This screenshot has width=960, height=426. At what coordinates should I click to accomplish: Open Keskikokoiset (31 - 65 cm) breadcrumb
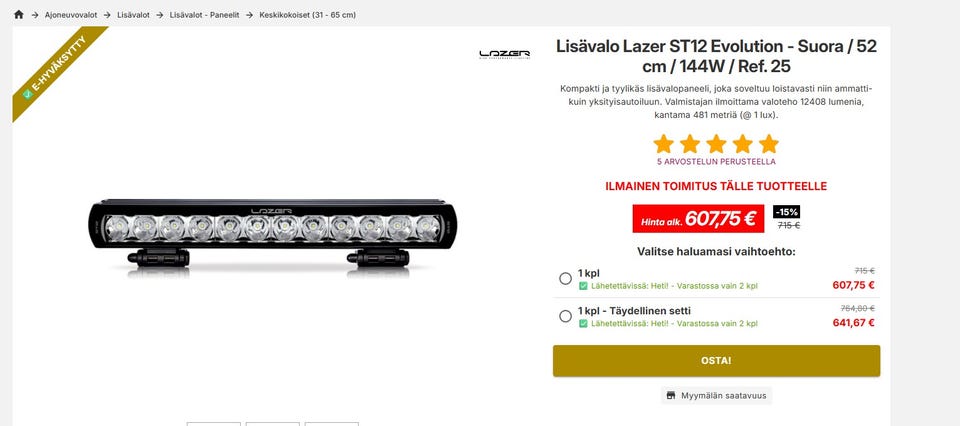point(307,15)
